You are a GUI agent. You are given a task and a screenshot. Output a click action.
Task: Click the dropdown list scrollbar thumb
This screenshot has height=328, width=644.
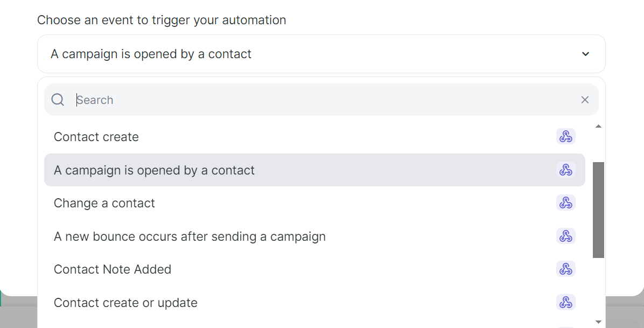tap(598, 210)
